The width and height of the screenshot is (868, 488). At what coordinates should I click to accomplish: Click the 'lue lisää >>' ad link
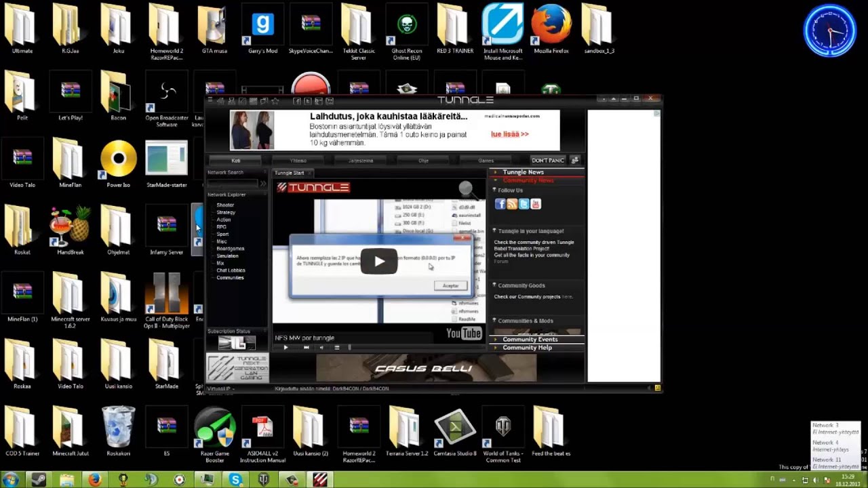coord(510,134)
